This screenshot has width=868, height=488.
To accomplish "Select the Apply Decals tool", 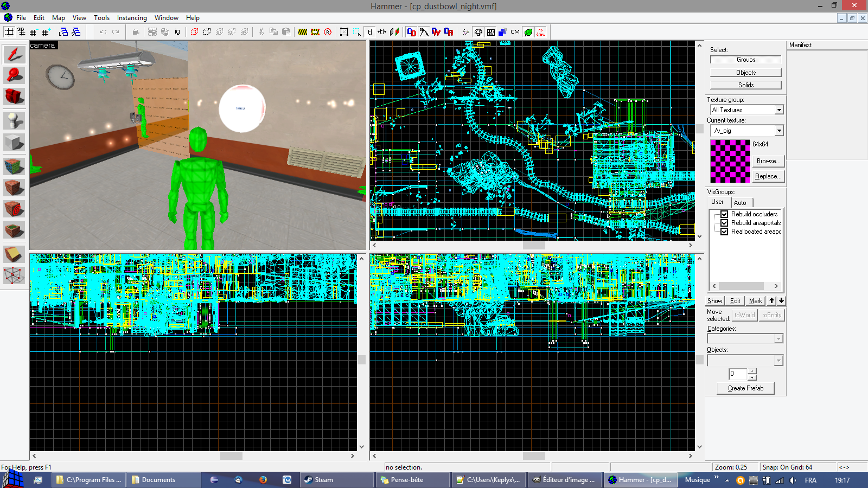I will 14,209.
